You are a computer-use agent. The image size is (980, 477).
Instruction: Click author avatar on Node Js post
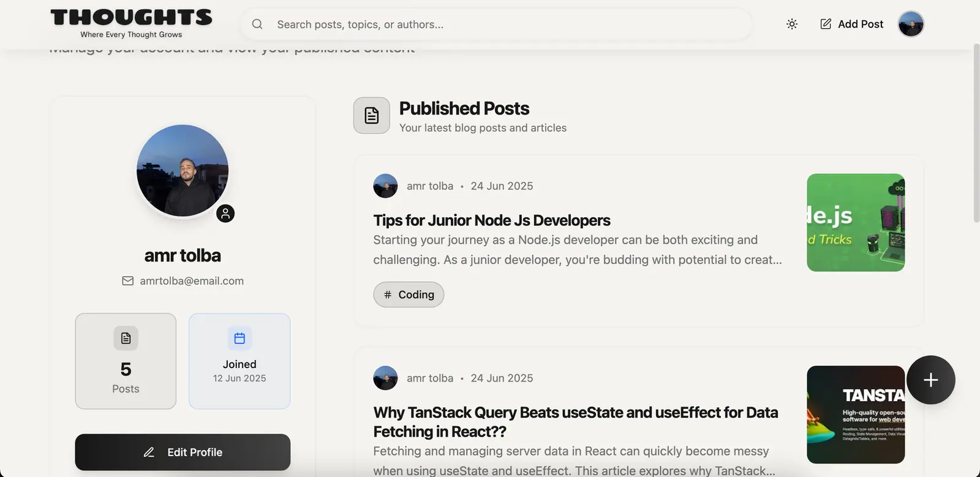(x=385, y=186)
